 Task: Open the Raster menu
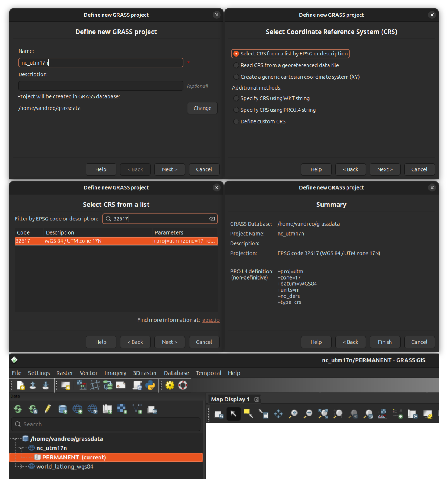(65, 373)
